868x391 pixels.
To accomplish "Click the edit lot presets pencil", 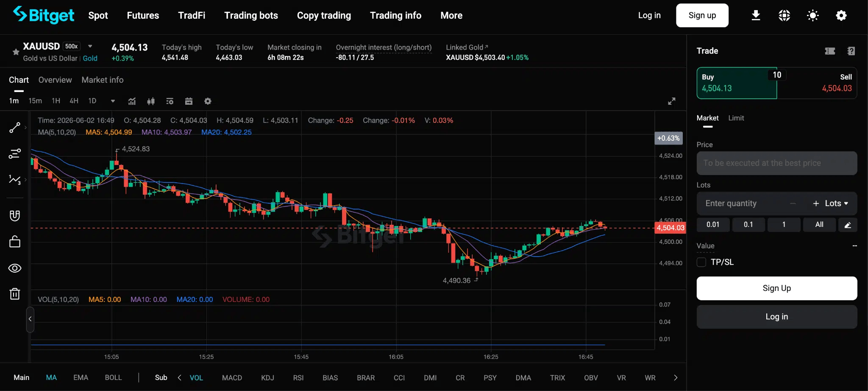I will (x=848, y=225).
